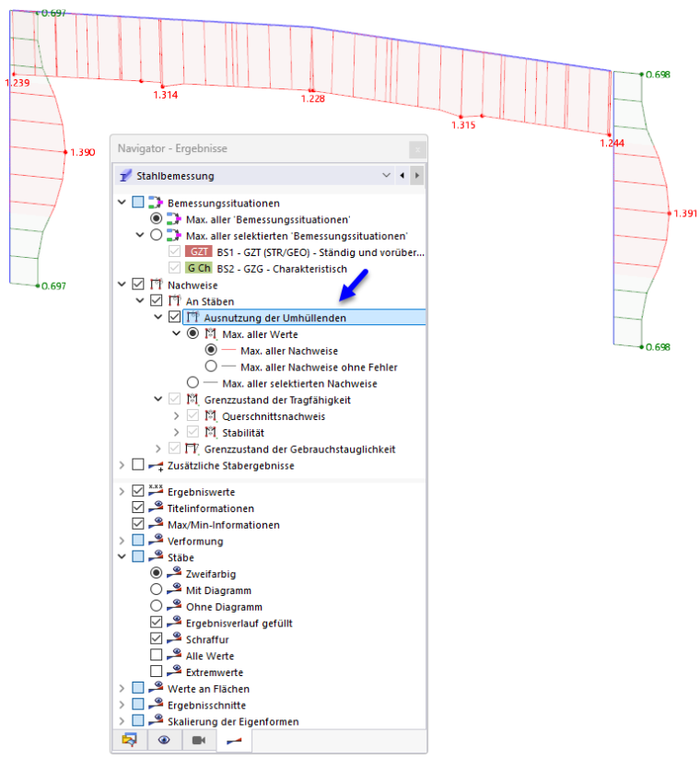
Task: Click the GZT color badge for BS1
Action: (x=199, y=251)
